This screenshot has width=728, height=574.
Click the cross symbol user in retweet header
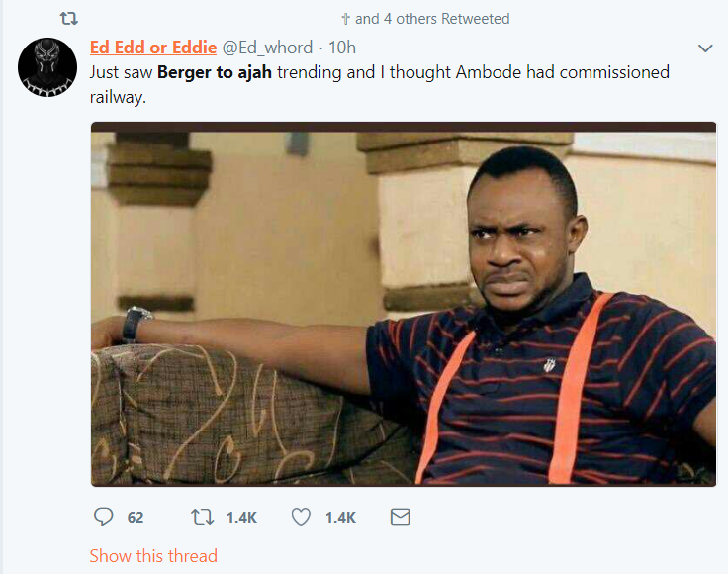[x=345, y=19]
